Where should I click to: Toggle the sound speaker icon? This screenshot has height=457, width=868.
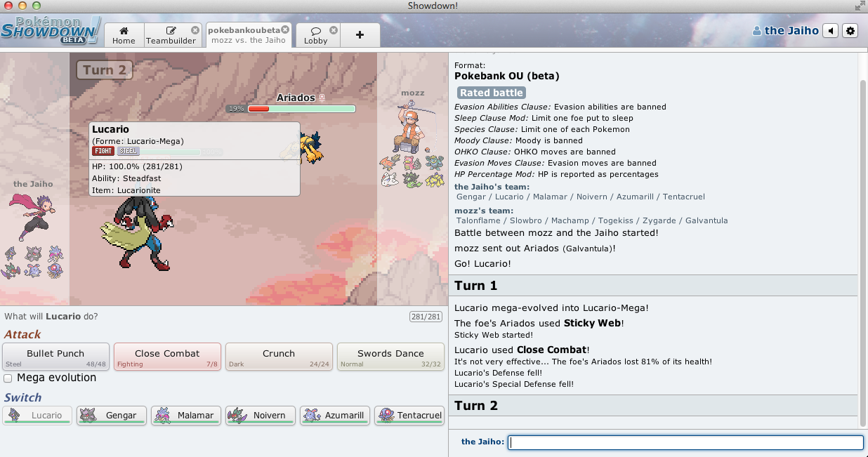pyautogui.click(x=830, y=31)
